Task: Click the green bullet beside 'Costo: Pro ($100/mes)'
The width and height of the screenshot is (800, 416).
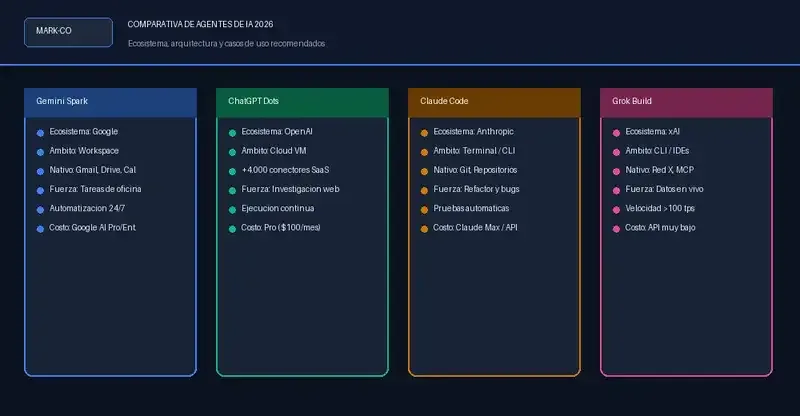Action: 232,229
